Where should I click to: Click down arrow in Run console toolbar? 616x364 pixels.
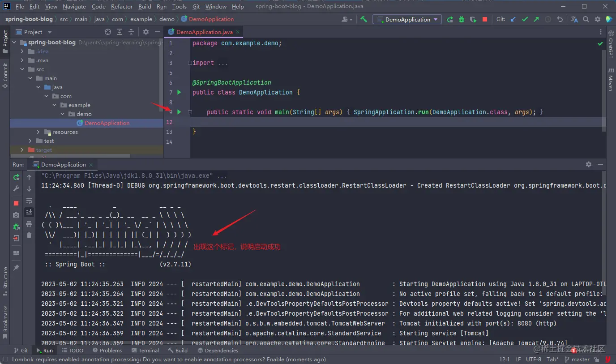tap(29, 188)
